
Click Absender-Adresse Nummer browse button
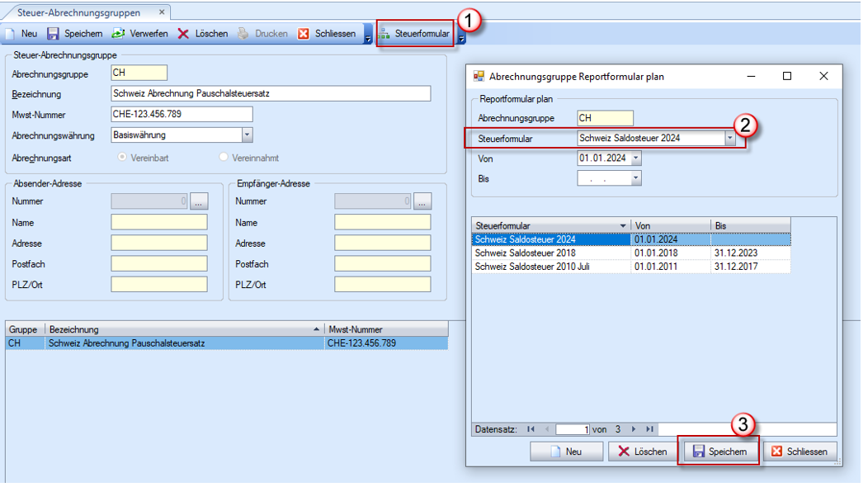pos(200,201)
